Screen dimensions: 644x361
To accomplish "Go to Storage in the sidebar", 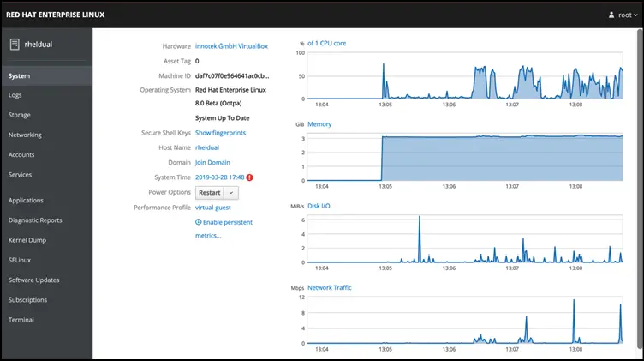I will [x=20, y=115].
